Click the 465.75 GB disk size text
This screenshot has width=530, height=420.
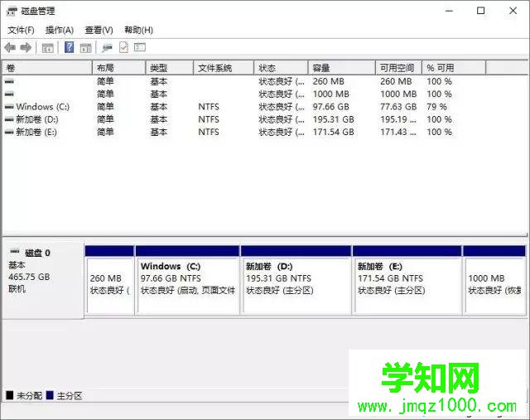click(30, 277)
